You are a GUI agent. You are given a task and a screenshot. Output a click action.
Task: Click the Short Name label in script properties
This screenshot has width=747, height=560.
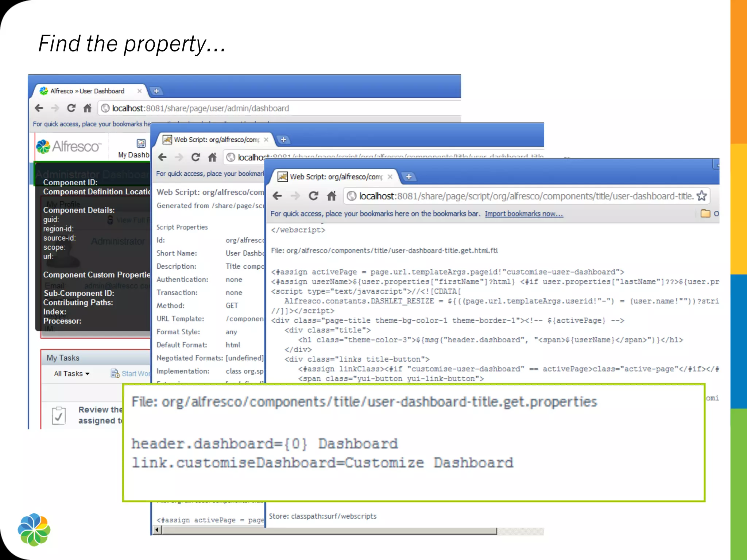pyautogui.click(x=177, y=253)
